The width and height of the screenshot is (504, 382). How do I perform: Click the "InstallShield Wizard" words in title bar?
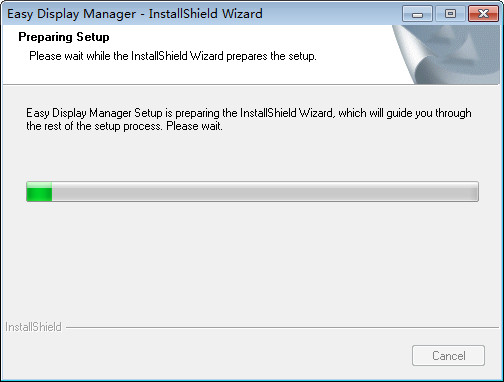pyautogui.click(x=205, y=14)
